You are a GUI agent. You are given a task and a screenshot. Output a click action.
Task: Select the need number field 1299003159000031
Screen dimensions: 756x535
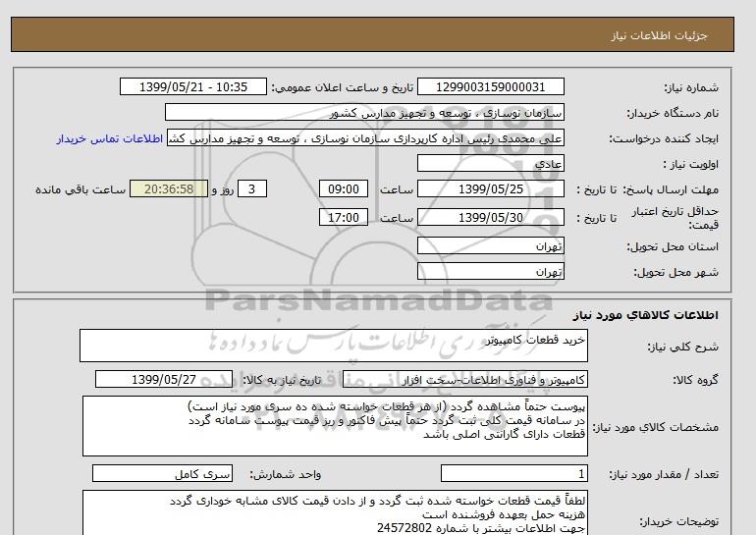coord(490,87)
